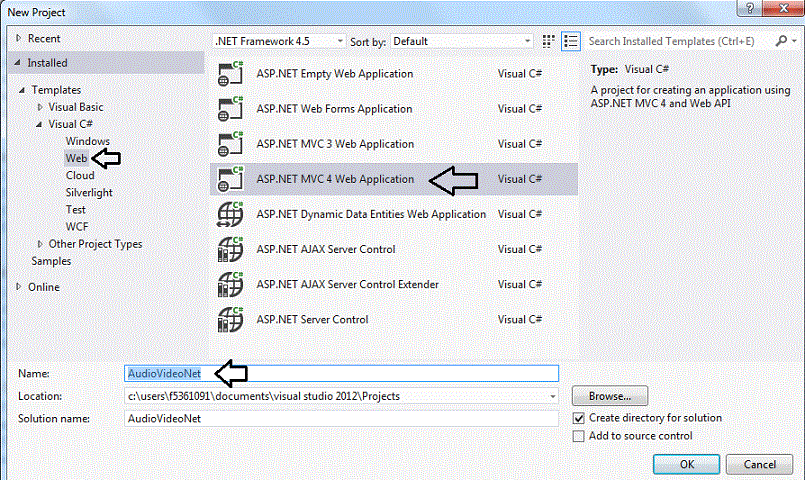Select ASP.NET AJAX Server Control text
Image resolution: width=805 pixels, height=480 pixels.
326,249
